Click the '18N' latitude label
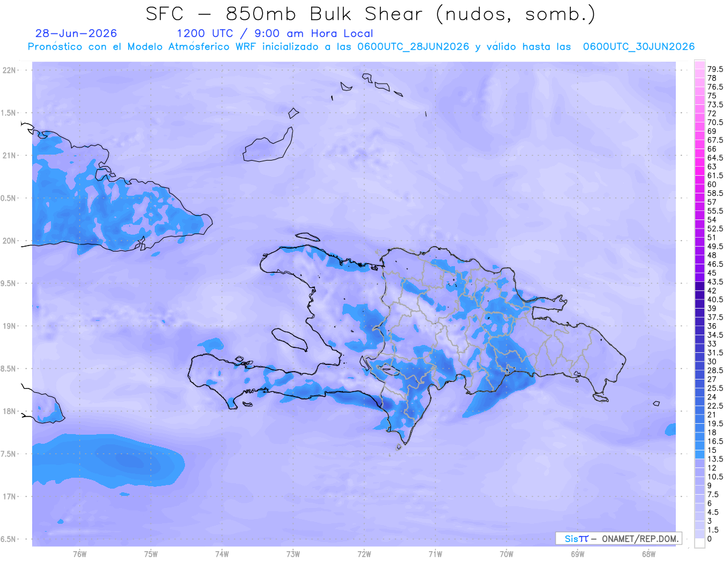The height and width of the screenshot is (562, 728). pyautogui.click(x=10, y=411)
